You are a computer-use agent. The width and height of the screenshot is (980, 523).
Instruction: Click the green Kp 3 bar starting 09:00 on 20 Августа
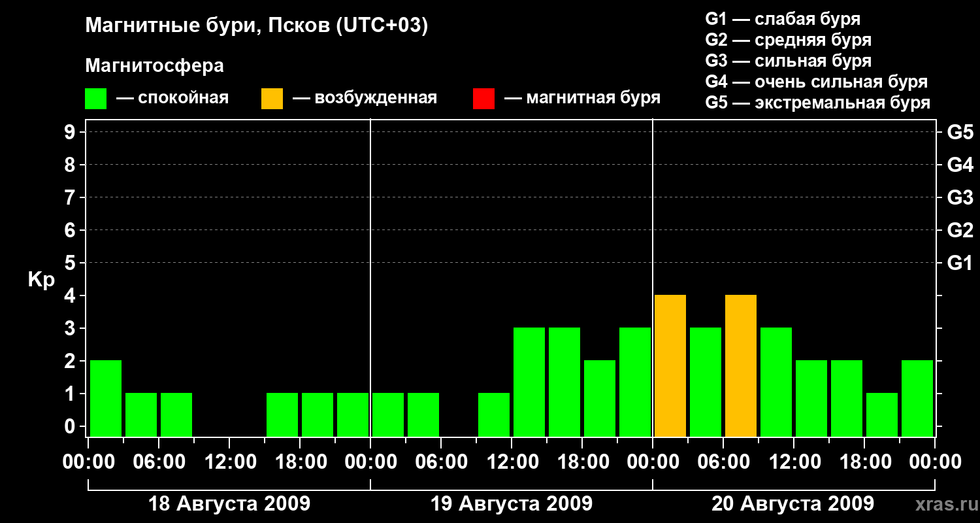pyautogui.click(x=776, y=382)
